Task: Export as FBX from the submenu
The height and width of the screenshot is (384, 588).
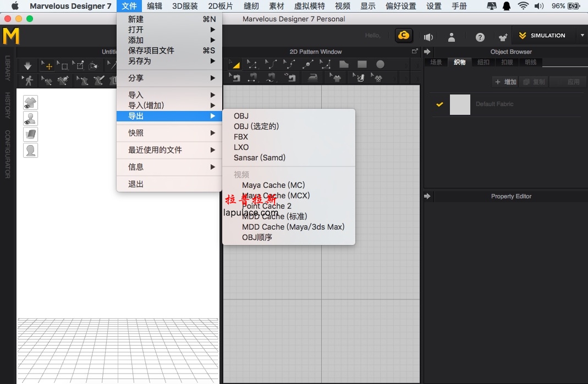Action: tap(289, 137)
